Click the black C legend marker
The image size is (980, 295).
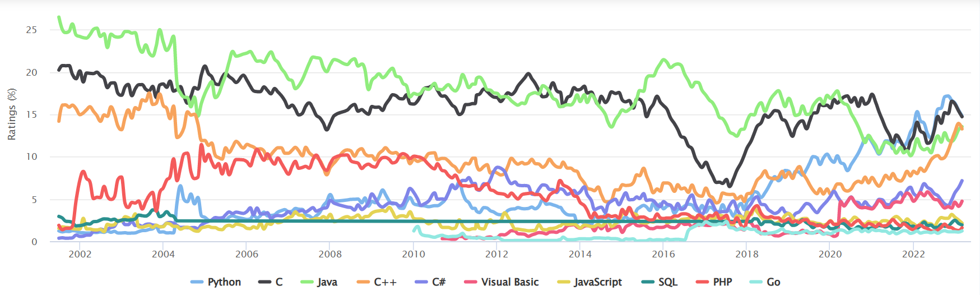coord(264,282)
